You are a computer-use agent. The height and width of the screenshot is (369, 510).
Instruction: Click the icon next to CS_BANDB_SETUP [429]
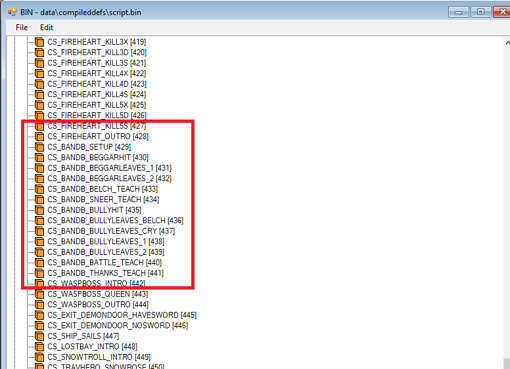click(39, 147)
